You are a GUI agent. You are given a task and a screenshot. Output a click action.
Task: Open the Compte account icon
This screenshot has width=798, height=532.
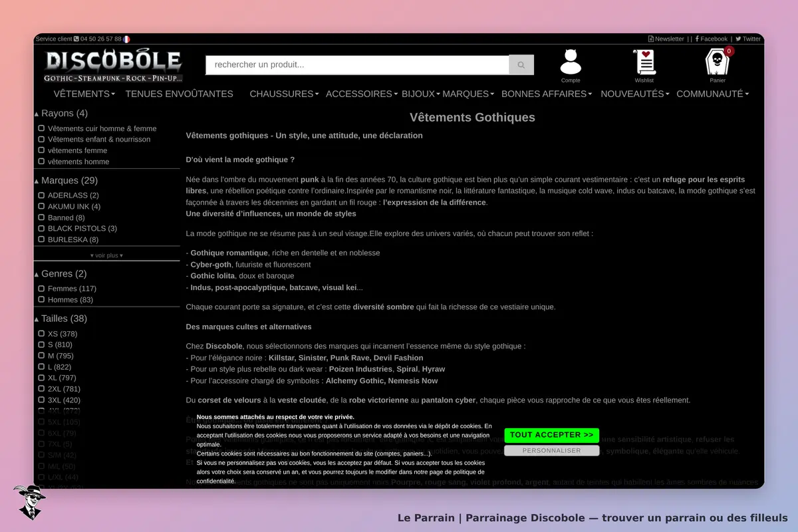(x=571, y=62)
